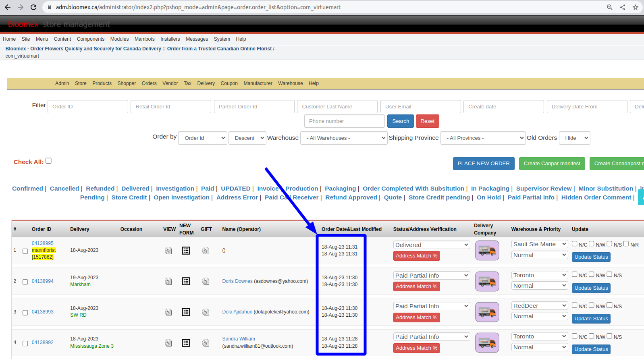Image resolution: width=644 pixels, height=359 pixels.
Task: Select row checkbox for order 04138992
Action: coord(25,343)
